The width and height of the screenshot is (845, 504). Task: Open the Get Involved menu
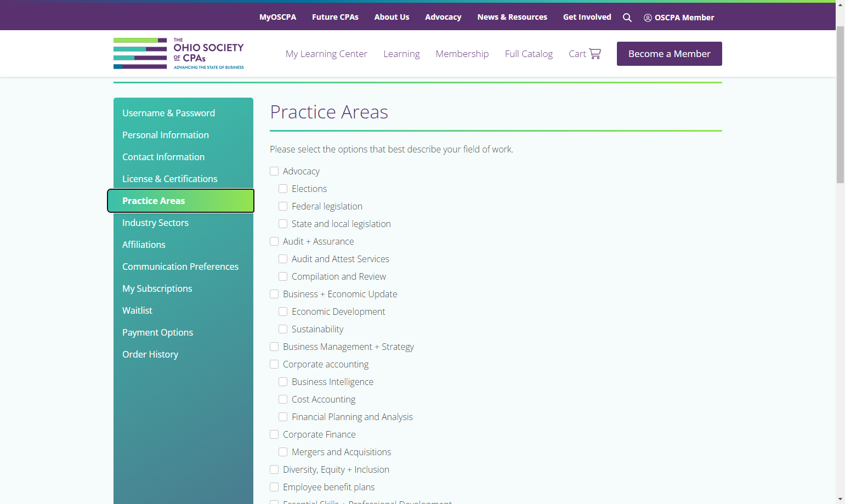point(587,17)
